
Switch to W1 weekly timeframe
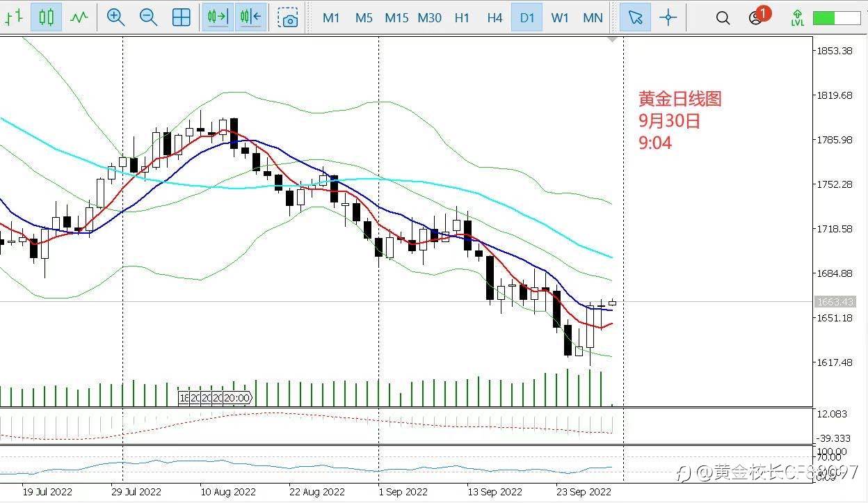[560, 18]
